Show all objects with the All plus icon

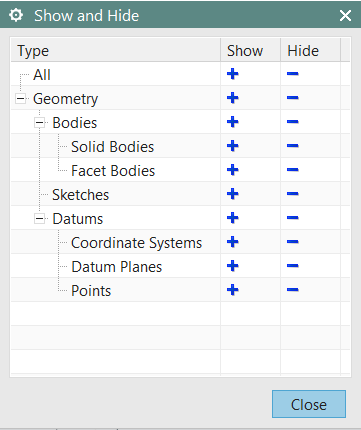pyautogui.click(x=233, y=74)
